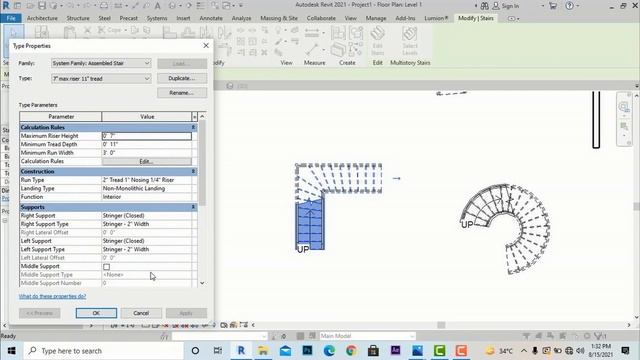Open the active workset dropdown in status bar
The height and width of the screenshot is (360, 640).
(x=219, y=336)
